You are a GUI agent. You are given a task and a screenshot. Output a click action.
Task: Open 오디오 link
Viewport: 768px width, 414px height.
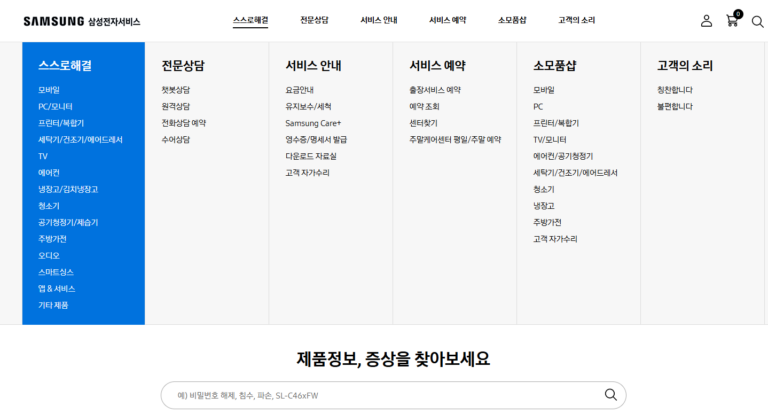[x=49, y=255]
